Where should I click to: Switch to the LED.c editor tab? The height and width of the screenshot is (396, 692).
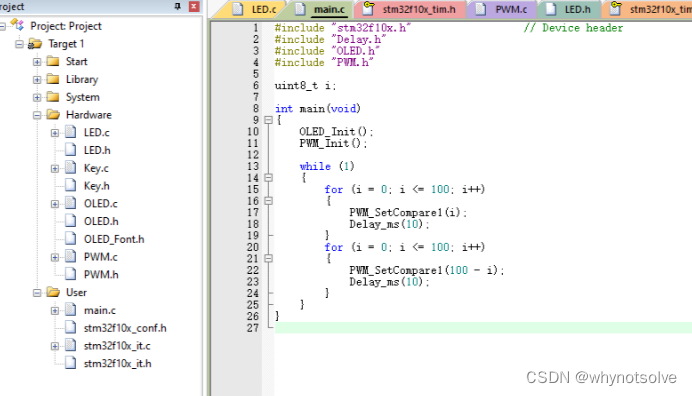(255, 9)
